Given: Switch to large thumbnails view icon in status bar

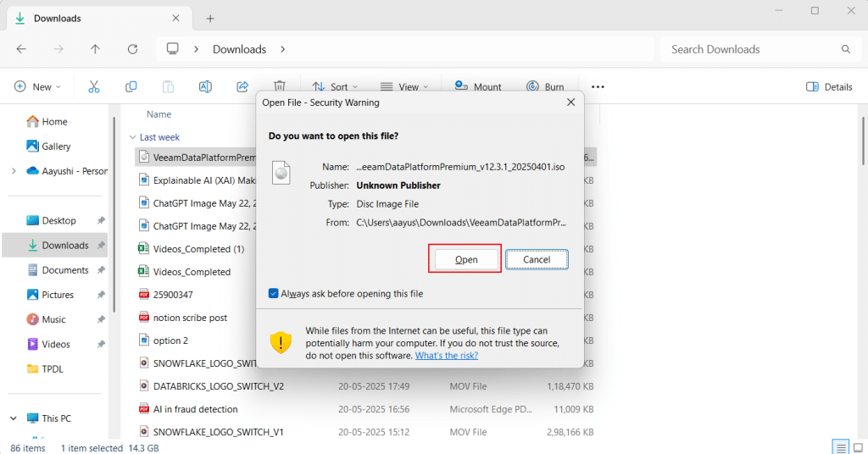Looking at the screenshot, I should [x=858, y=447].
